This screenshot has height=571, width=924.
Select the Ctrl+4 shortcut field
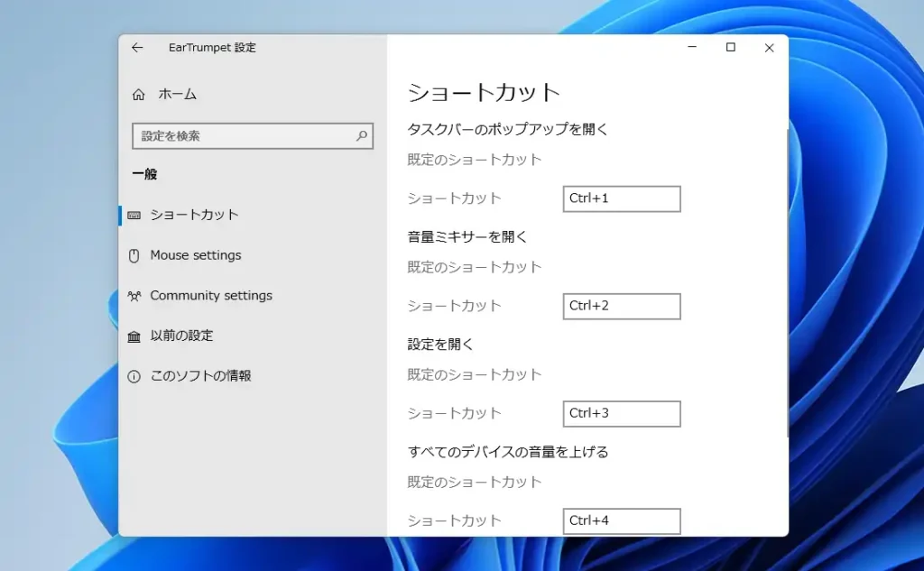click(x=622, y=520)
